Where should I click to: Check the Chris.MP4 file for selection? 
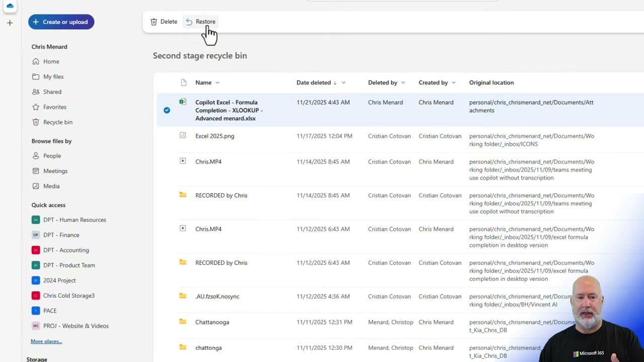(167, 161)
